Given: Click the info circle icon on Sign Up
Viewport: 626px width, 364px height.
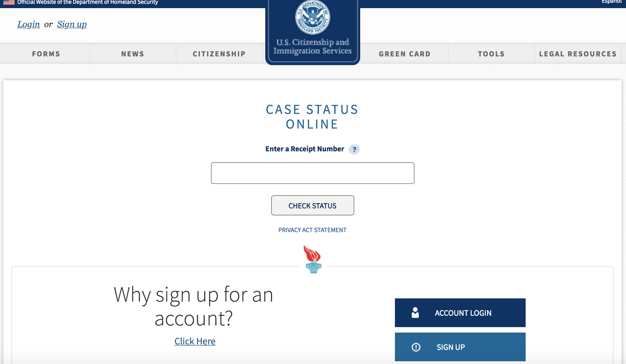Looking at the screenshot, I should (415, 347).
